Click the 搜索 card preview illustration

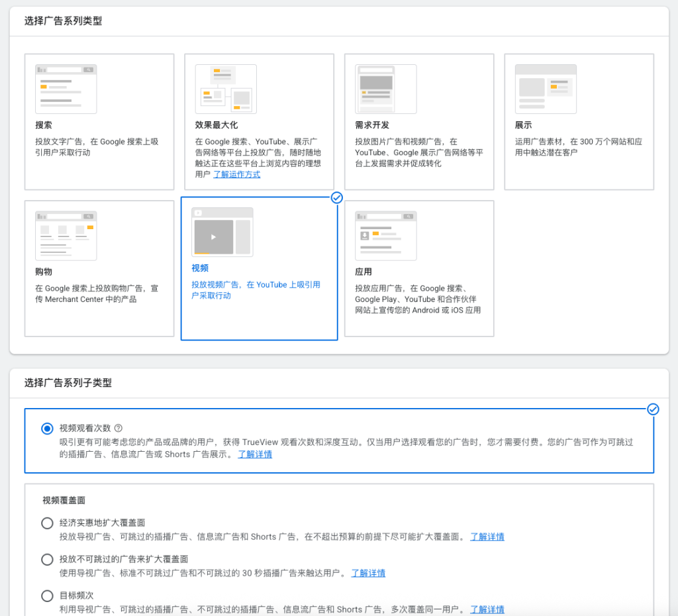[66, 88]
